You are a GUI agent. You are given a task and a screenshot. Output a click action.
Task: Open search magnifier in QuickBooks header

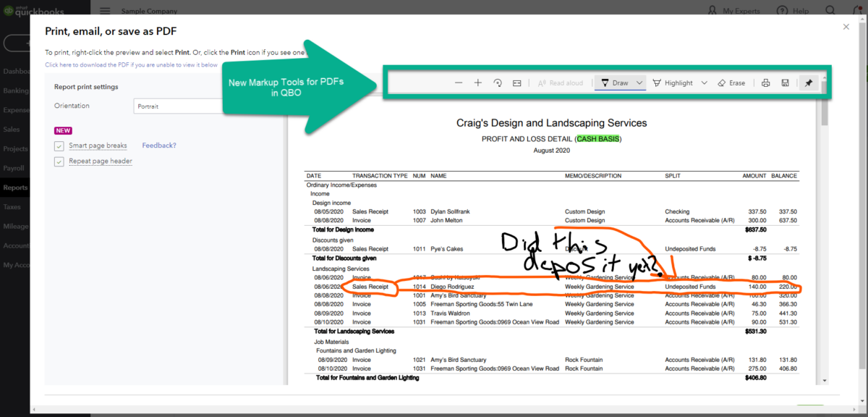(x=829, y=11)
